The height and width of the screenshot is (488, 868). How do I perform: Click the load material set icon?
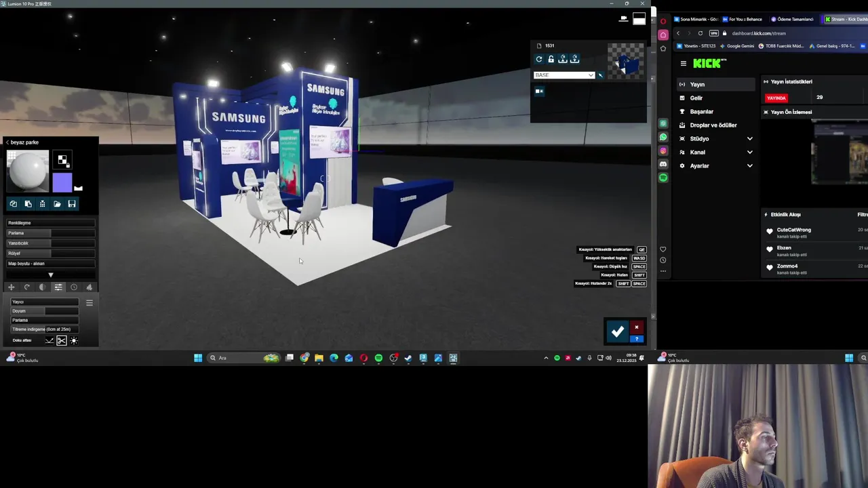(x=574, y=59)
